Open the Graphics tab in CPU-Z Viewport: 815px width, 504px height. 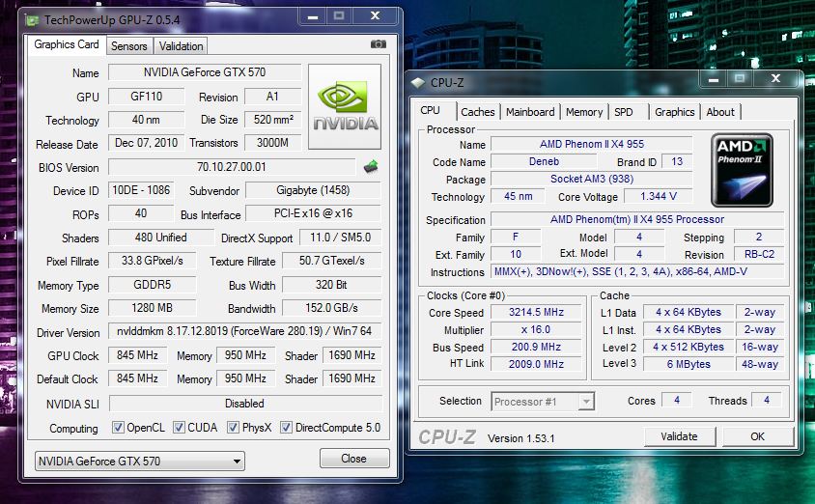675,112
